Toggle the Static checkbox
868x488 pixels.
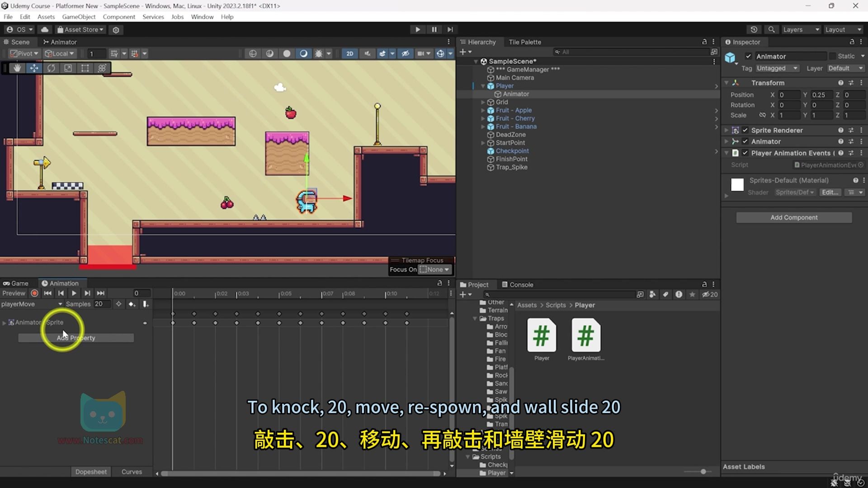pyautogui.click(x=832, y=56)
